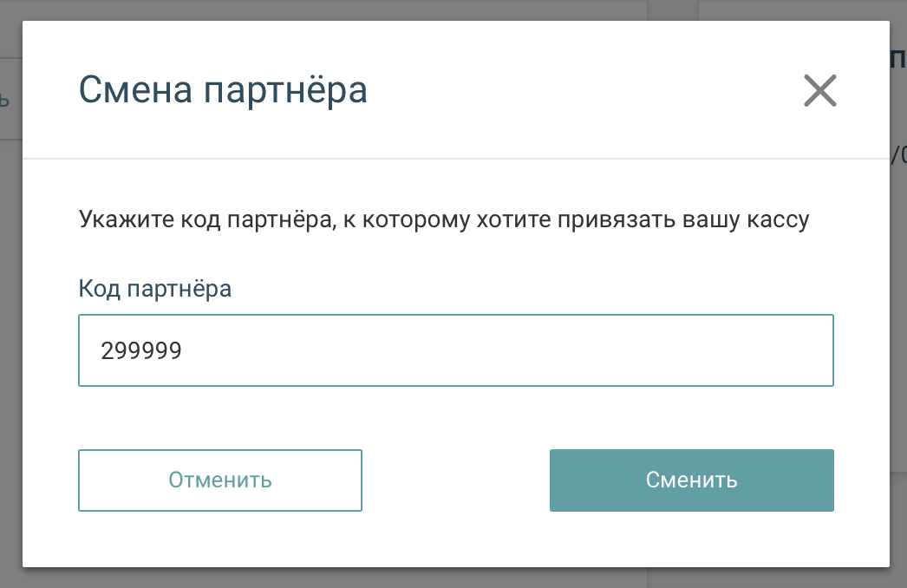The image size is (907, 588).
Task: Click blank dialog area below the Сменить button
Action: point(691,539)
